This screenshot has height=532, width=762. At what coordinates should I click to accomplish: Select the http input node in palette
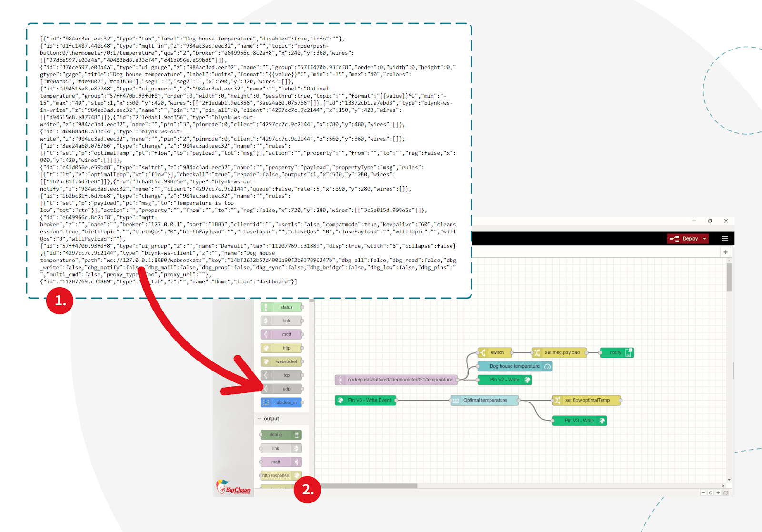[x=281, y=348]
